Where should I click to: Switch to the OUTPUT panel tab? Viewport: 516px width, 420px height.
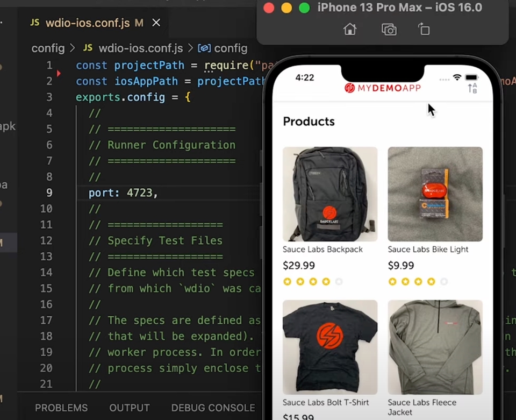click(x=130, y=408)
